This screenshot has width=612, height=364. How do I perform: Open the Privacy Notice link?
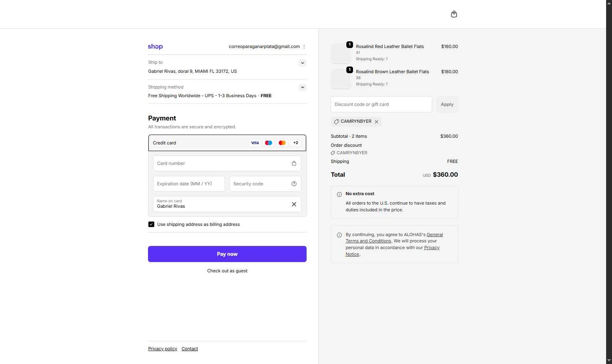tap(392, 251)
